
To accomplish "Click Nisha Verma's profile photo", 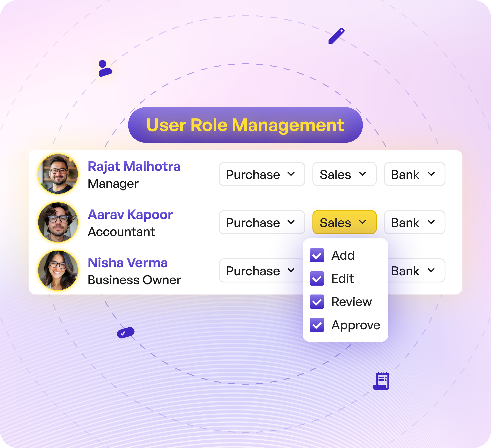I will click(58, 270).
